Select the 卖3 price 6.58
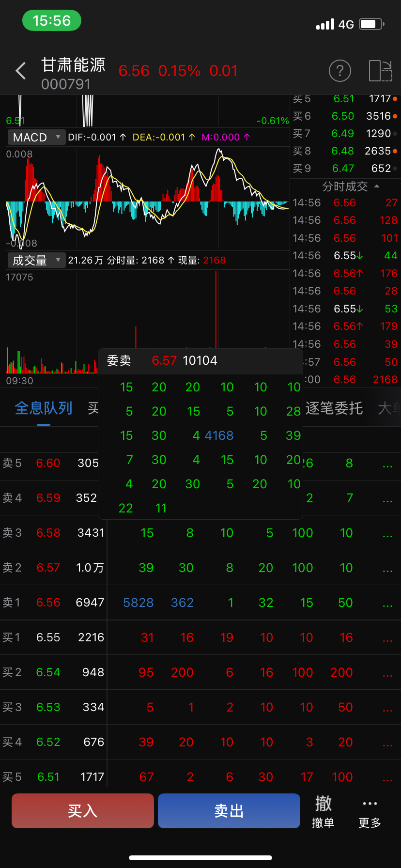Image resolution: width=401 pixels, height=868 pixels. 48,533
